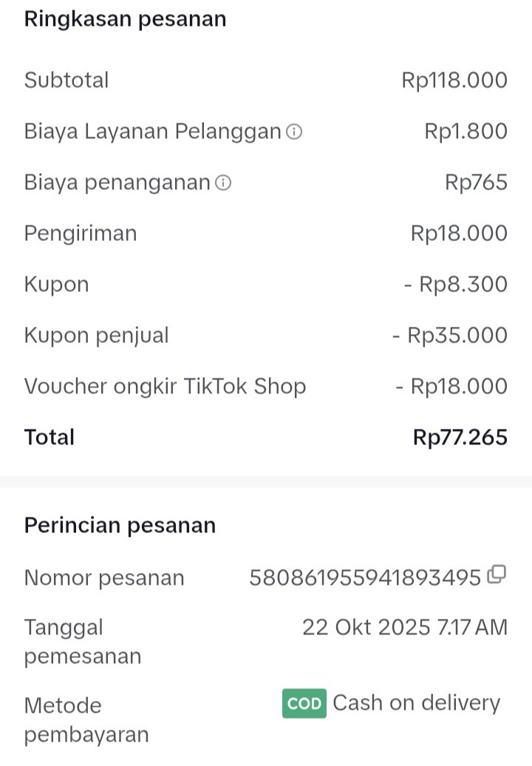Tap the Nomor pesanan label
The image size is (532, 766).
point(104,577)
